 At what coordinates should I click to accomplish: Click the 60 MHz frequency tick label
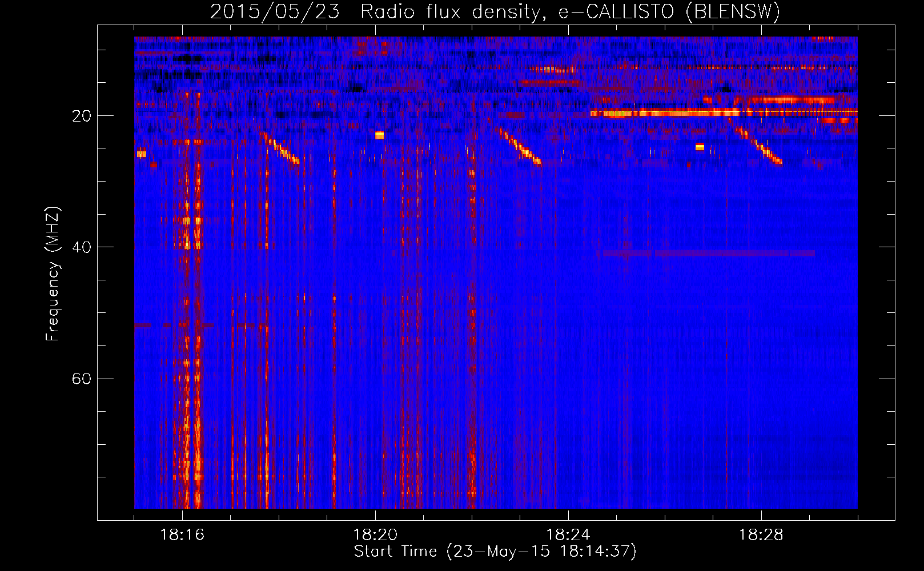[82, 379]
